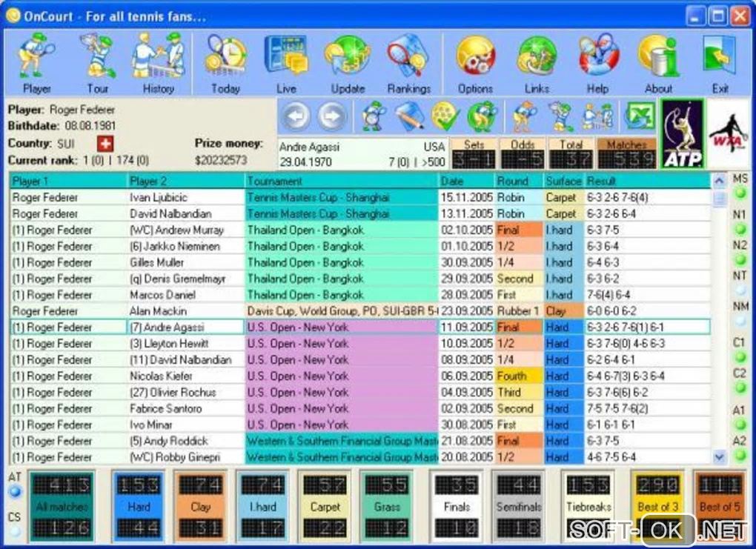Screen dimensions: 756x549
Task: Open the Player section
Action: 36,63
